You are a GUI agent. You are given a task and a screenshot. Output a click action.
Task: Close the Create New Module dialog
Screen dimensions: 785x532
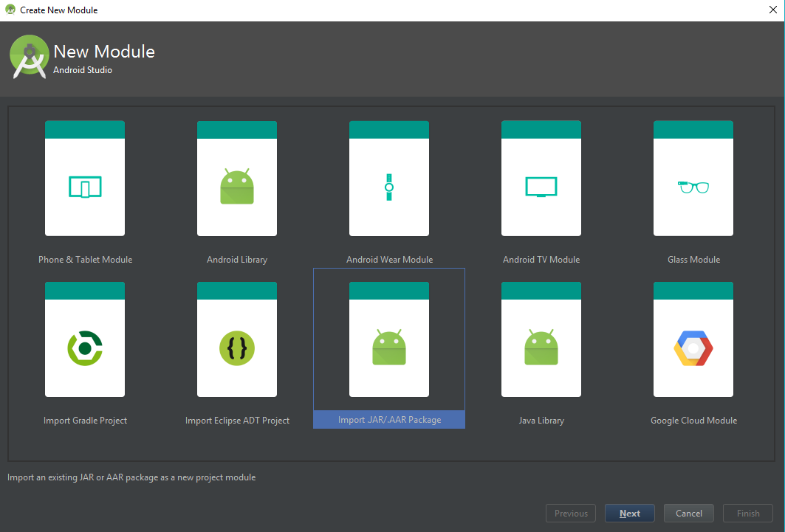[x=772, y=10]
